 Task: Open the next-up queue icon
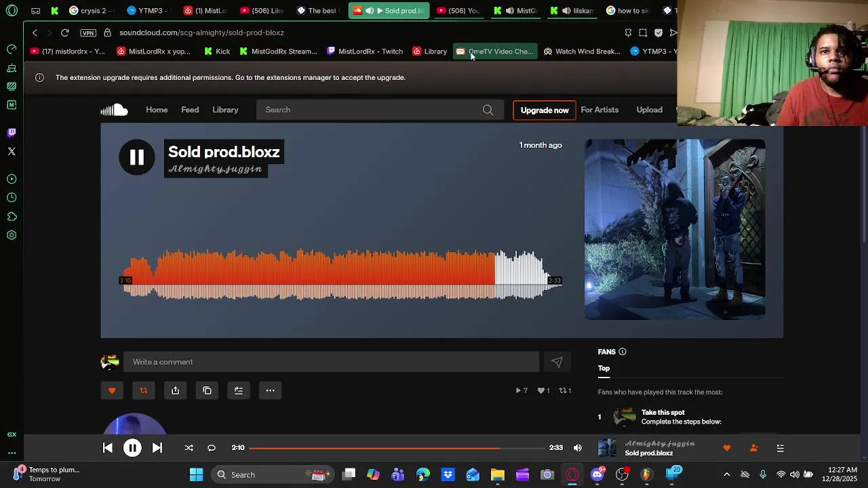pos(780,448)
